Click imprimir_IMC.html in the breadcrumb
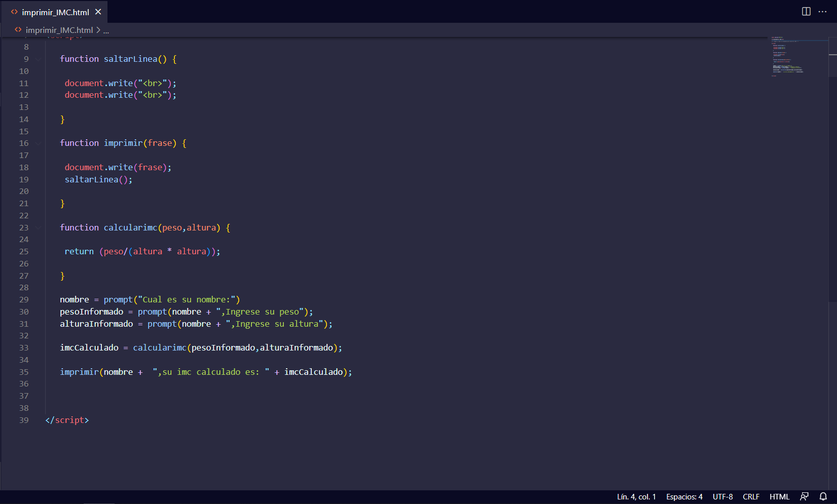The image size is (837, 504). [x=59, y=30]
